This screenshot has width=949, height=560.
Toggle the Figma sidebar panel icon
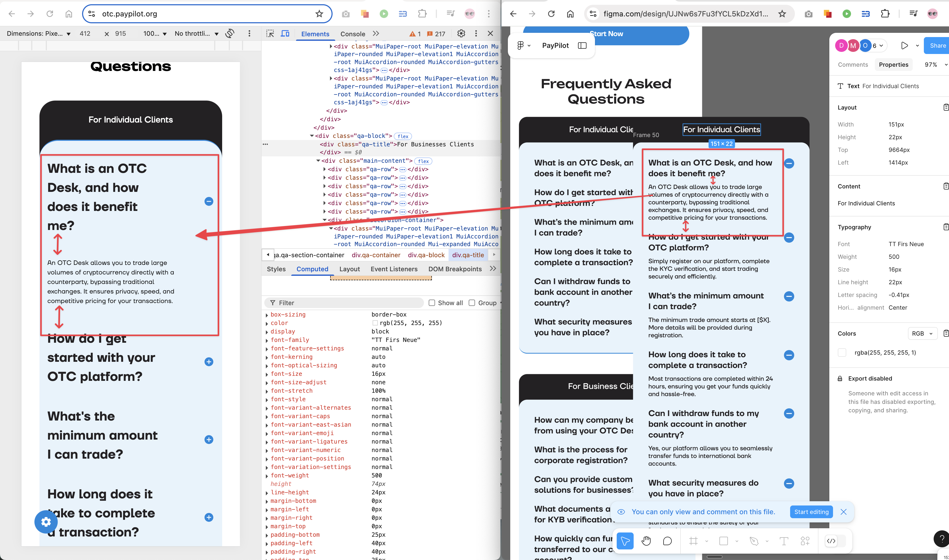pos(582,46)
